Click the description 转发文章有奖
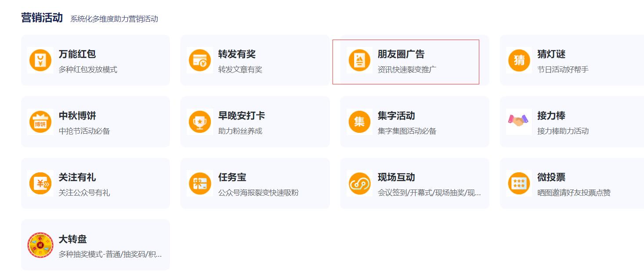Viewport: 644px width, 277px height. coord(240,69)
